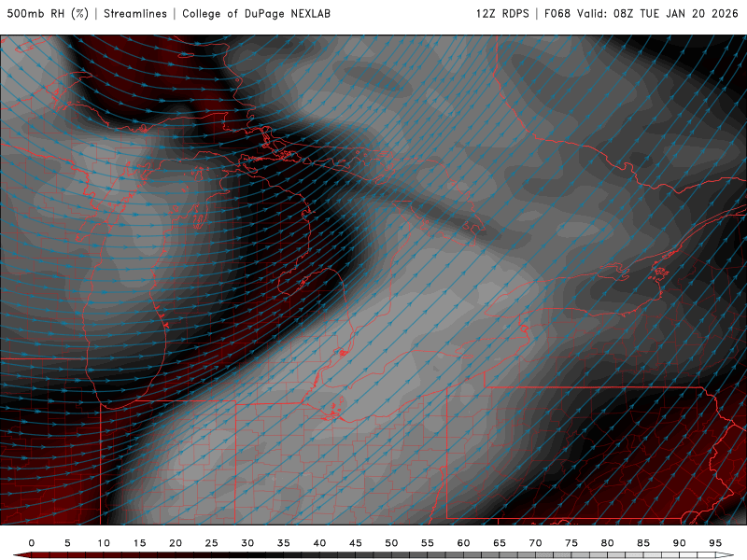The image size is (747, 560).
Task: Click the "College of DuPage NEXLAB" text
Action: click(256, 14)
